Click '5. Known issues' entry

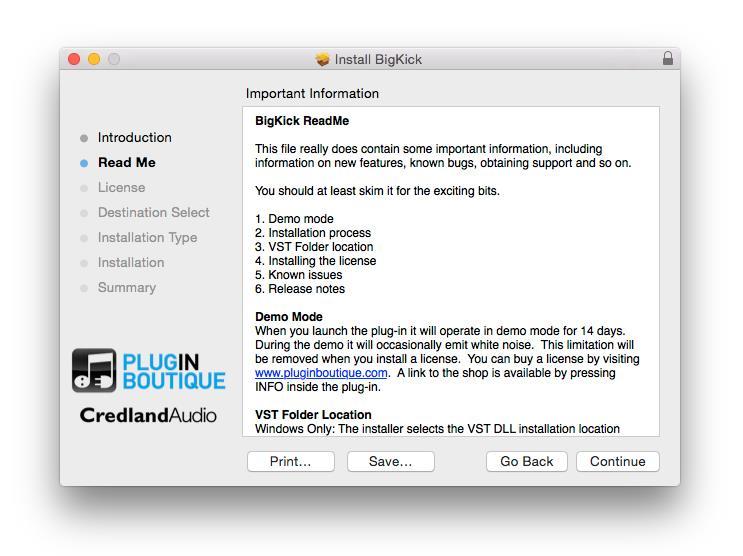tap(299, 275)
